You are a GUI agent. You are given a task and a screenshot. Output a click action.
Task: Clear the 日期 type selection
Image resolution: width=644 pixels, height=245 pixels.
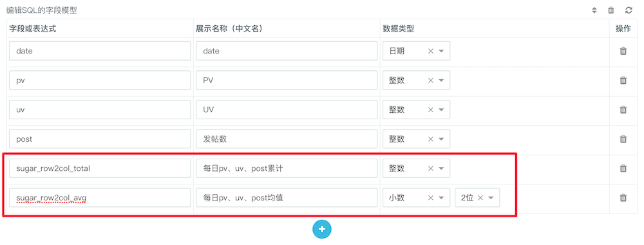pos(430,51)
